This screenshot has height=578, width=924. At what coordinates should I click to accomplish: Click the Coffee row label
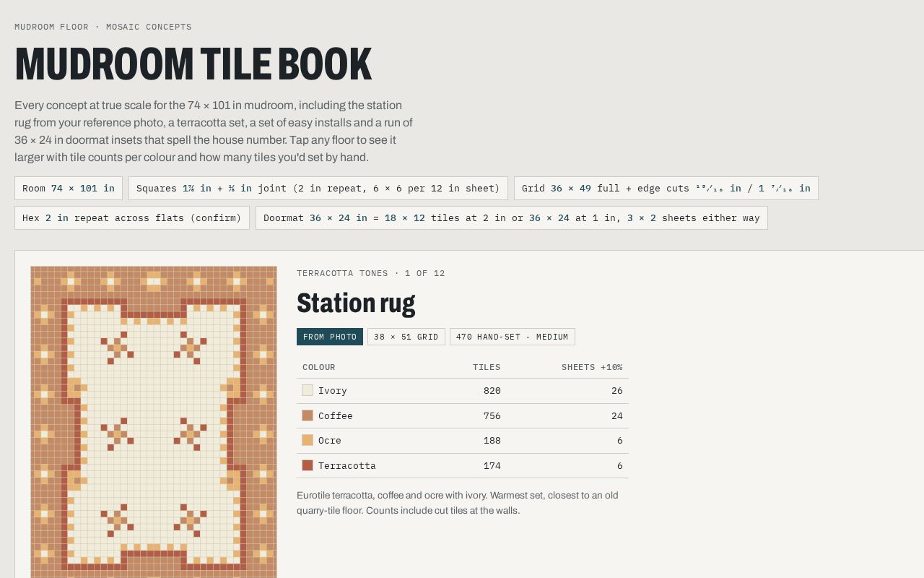[x=336, y=415]
